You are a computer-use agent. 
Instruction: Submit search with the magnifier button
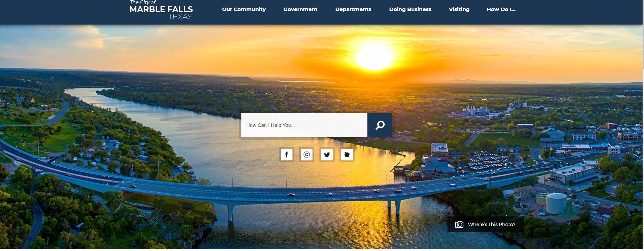tap(380, 125)
